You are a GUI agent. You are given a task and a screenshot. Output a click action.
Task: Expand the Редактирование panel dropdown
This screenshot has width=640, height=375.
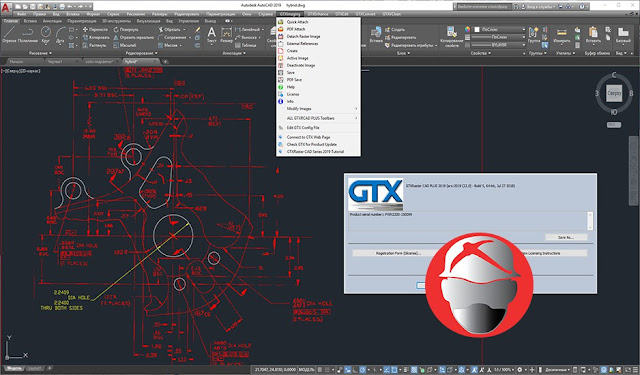[141, 53]
